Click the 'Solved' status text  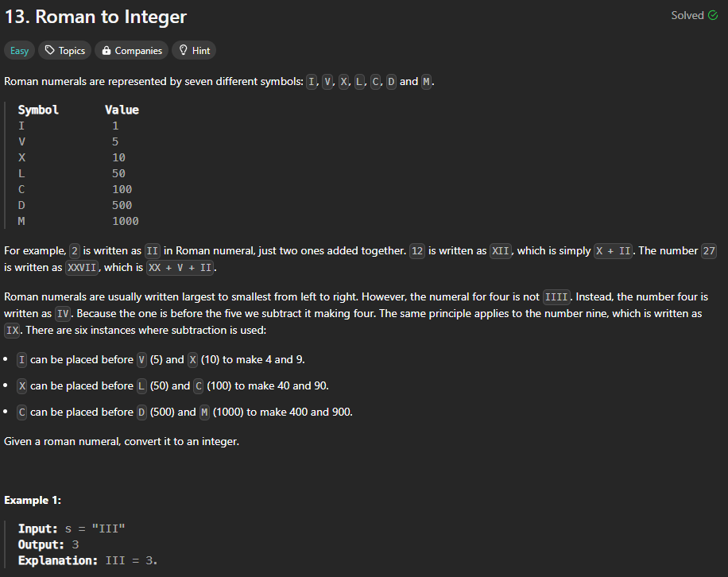pyautogui.click(x=687, y=16)
